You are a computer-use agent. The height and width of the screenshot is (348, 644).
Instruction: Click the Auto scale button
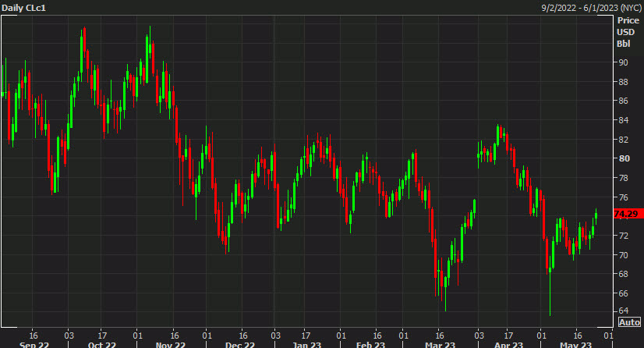pos(629,322)
